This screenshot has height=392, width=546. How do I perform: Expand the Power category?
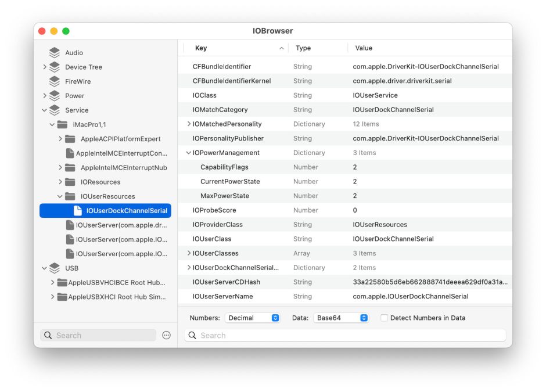tap(45, 96)
